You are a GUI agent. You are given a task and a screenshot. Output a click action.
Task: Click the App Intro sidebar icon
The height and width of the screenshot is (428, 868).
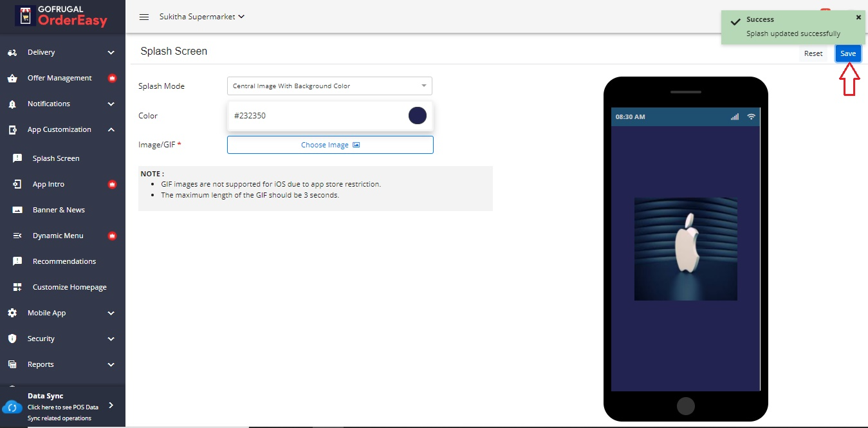pos(18,184)
